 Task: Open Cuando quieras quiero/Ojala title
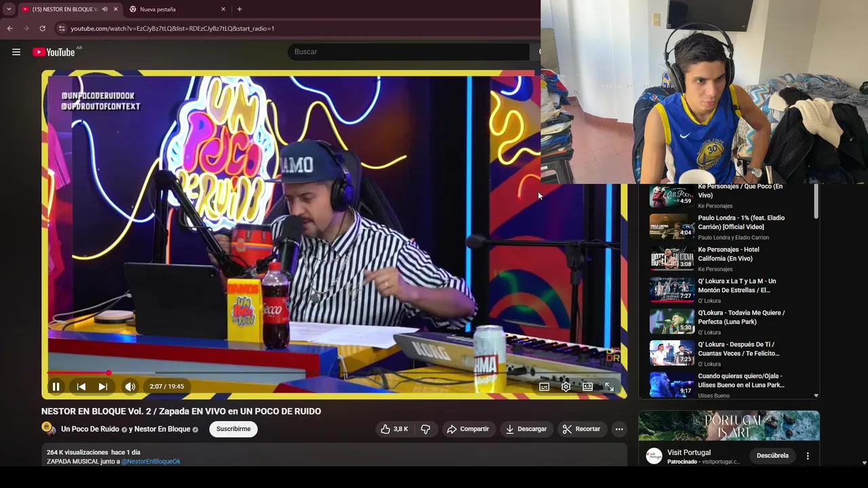[741, 380]
